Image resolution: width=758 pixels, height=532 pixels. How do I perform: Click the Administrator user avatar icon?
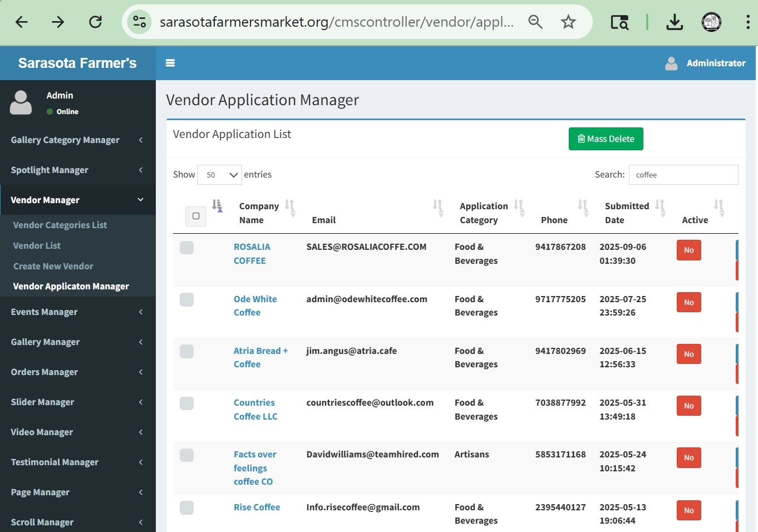coord(671,63)
